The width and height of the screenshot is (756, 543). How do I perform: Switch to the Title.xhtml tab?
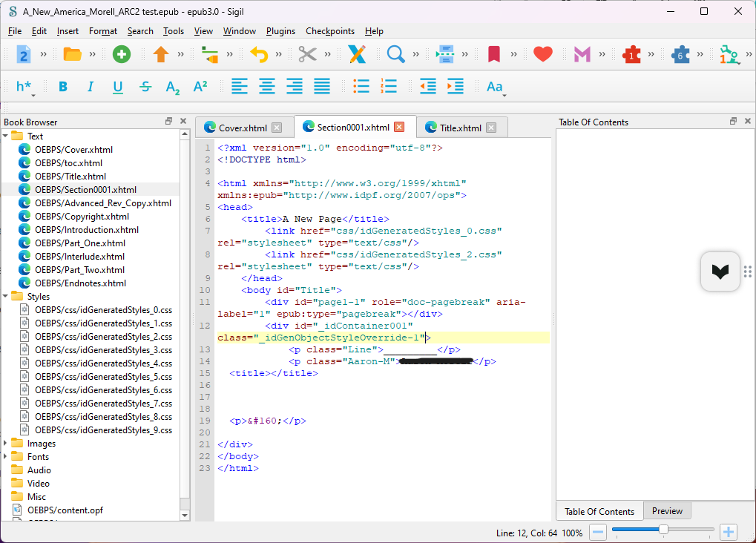pyautogui.click(x=460, y=128)
